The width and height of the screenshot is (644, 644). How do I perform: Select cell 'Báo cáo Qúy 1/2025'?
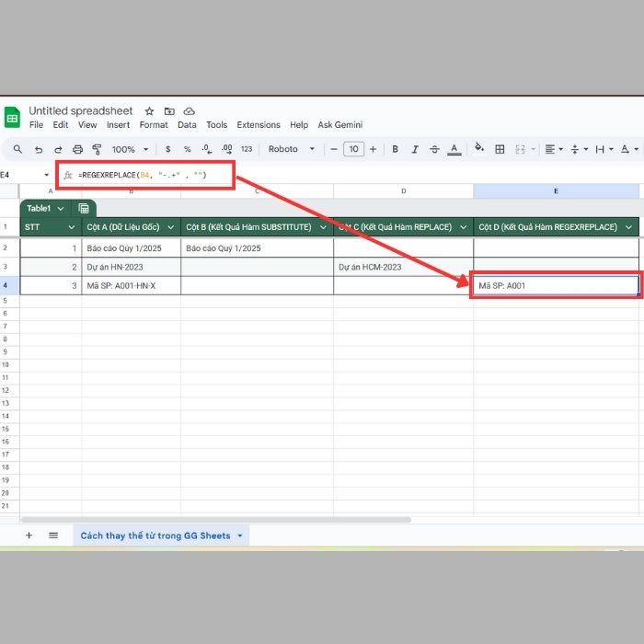coord(131,248)
